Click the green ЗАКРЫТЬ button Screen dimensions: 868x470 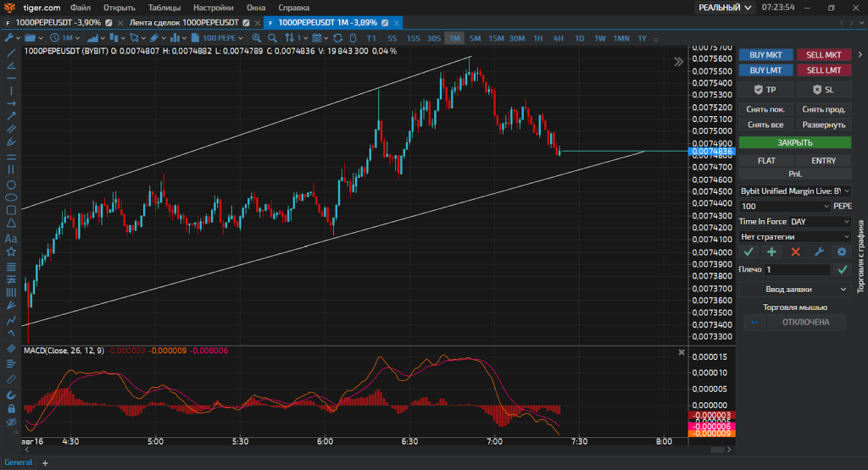tap(795, 142)
